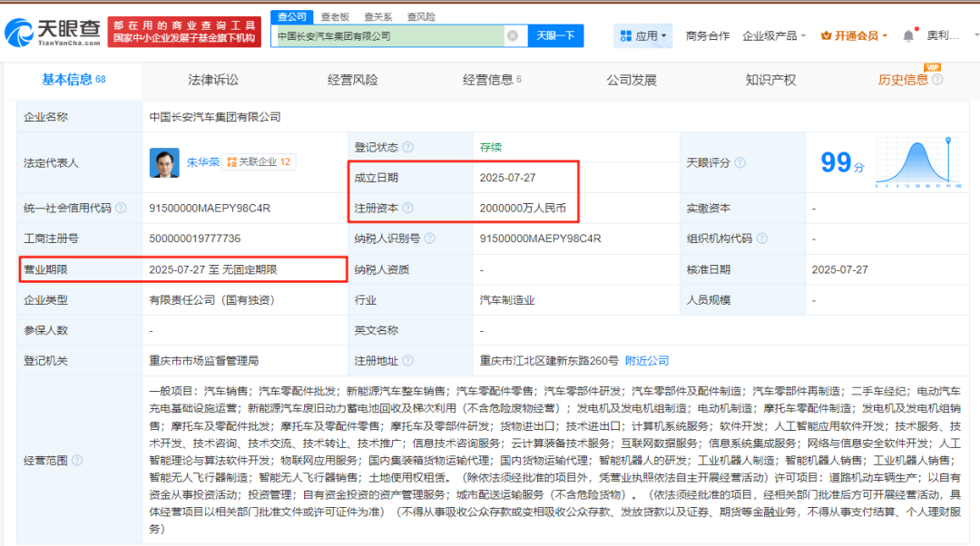Clear the search box with the X icon

[513, 36]
